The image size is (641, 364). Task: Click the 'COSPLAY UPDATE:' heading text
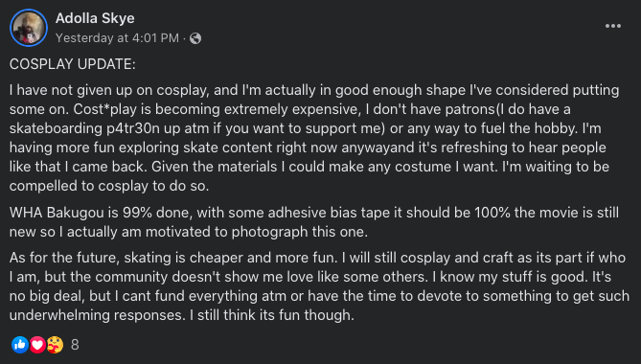(73, 64)
